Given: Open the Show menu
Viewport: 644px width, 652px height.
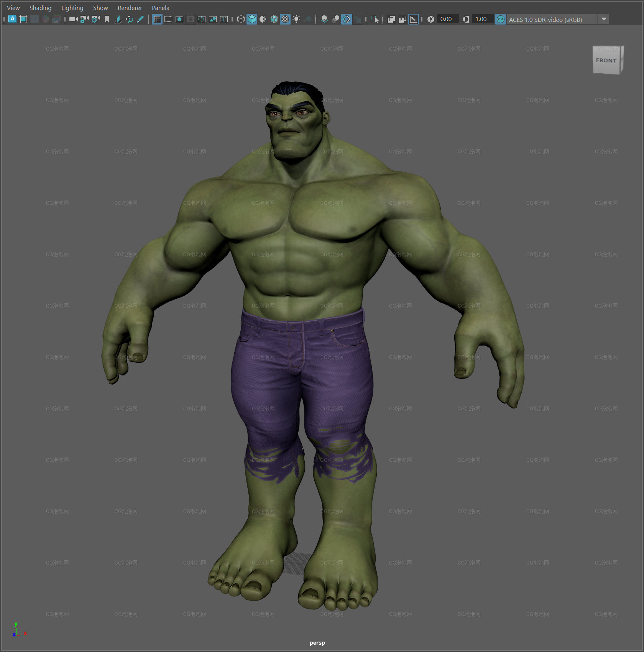Looking at the screenshot, I should (100, 8).
